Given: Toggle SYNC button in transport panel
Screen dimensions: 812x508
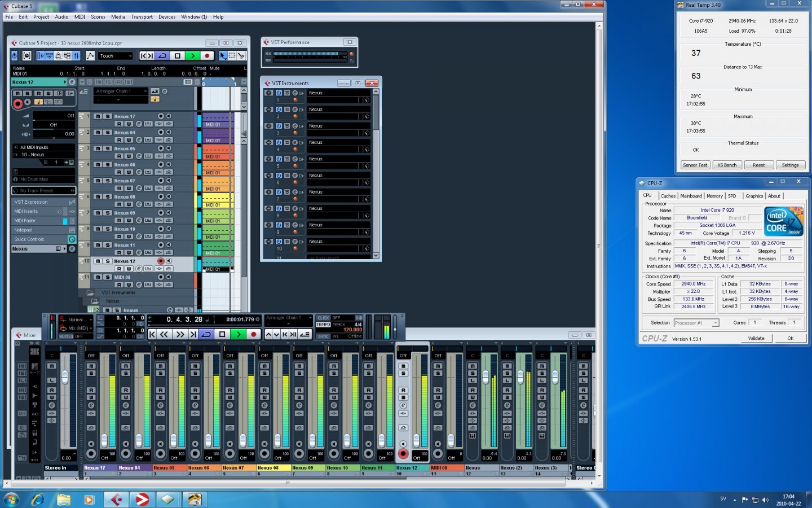Looking at the screenshot, I should coord(323,336).
